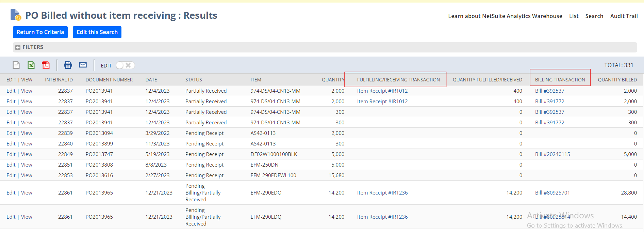644x232 pixels.
Task: Click Edit this Search button
Action: (x=97, y=32)
